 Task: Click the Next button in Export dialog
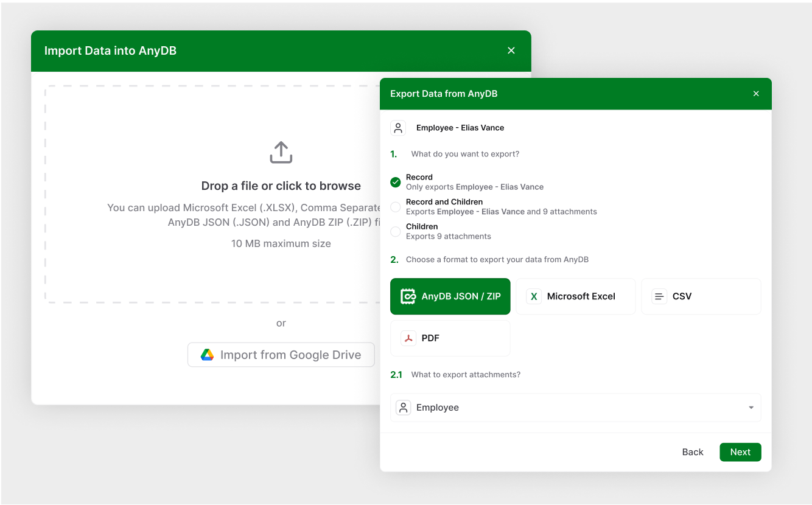pyautogui.click(x=740, y=452)
